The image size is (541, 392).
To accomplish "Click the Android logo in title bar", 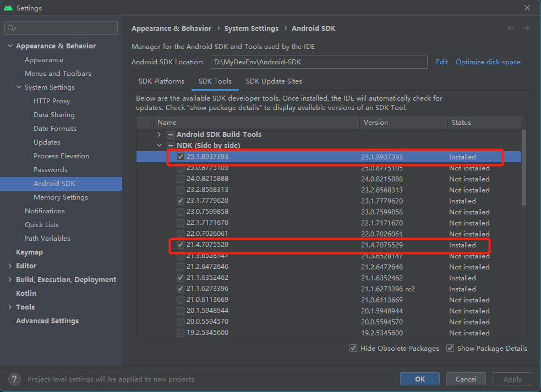I will 8,8.
